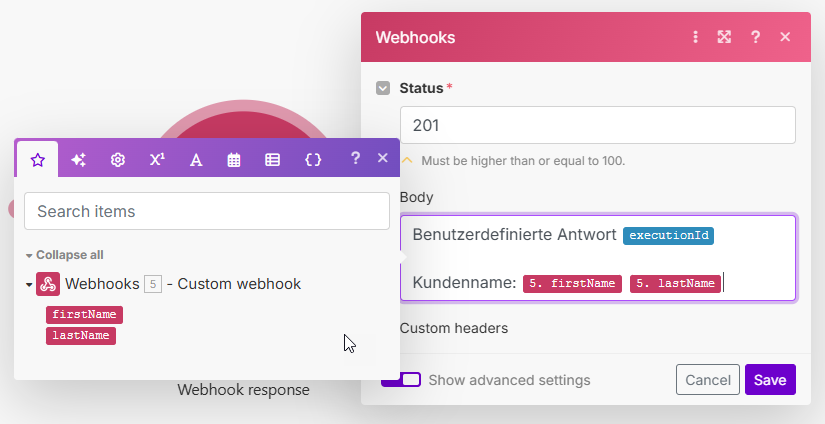Insert the firstName variable pill
The width and height of the screenshot is (825, 424).
tap(85, 315)
